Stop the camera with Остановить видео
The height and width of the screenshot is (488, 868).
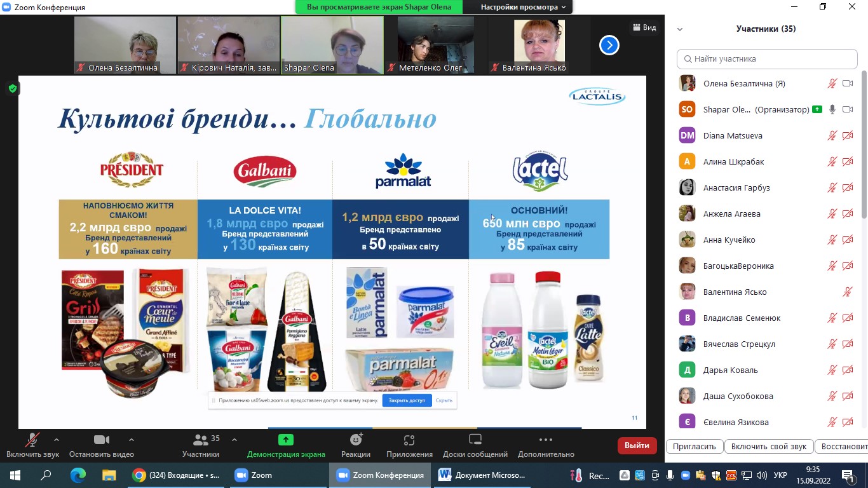tap(102, 445)
